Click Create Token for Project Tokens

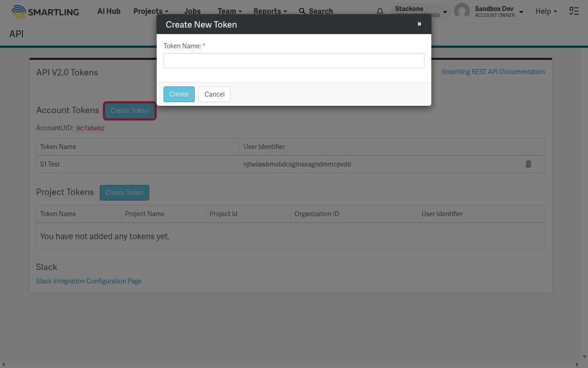pos(124,193)
